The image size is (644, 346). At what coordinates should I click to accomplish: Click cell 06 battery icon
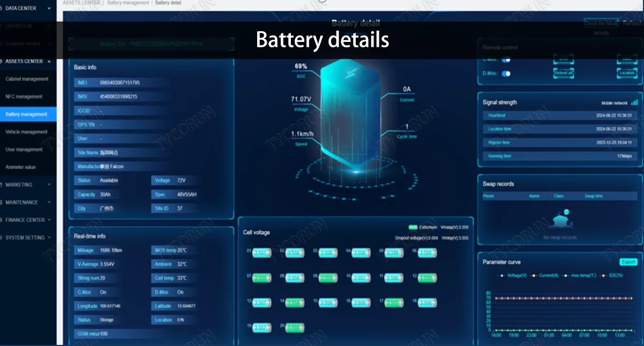click(428, 252)
